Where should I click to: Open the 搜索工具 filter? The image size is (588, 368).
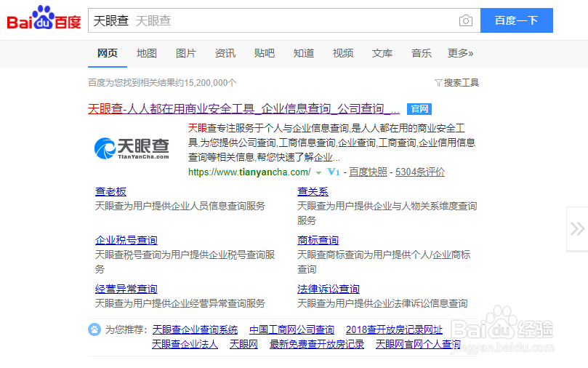[456, 82]
